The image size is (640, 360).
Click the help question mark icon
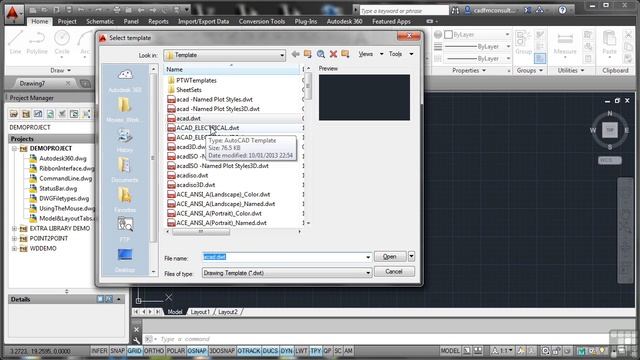[x=562, y=10]
